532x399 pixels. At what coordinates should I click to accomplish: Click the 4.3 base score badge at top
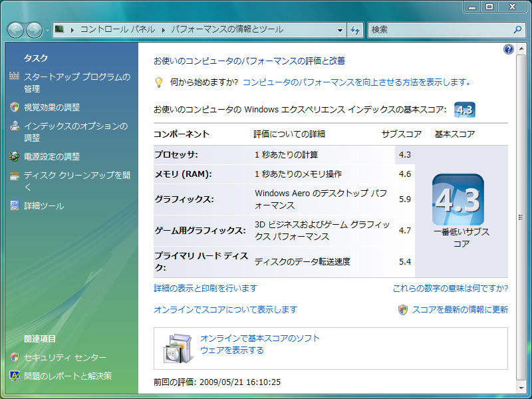coord(464,110)
